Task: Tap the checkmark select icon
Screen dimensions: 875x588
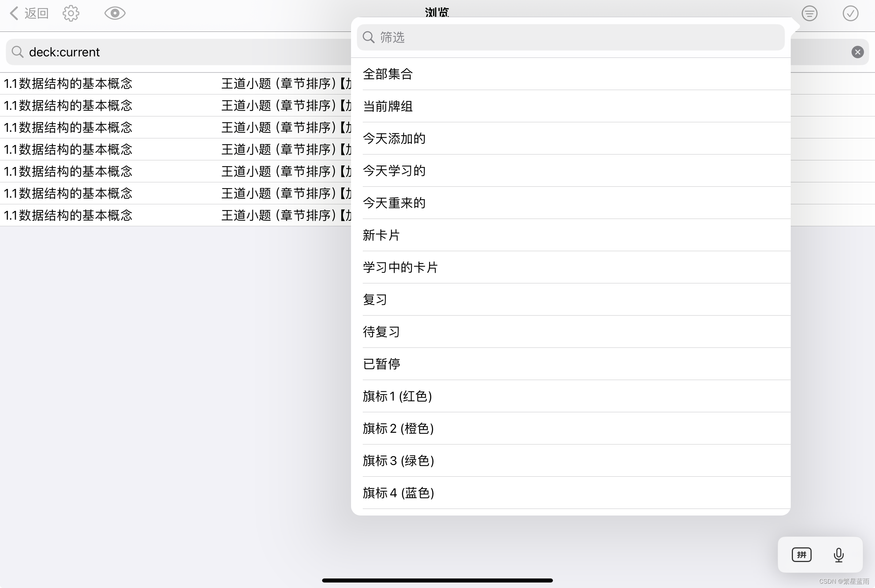Action: point(850,14)
